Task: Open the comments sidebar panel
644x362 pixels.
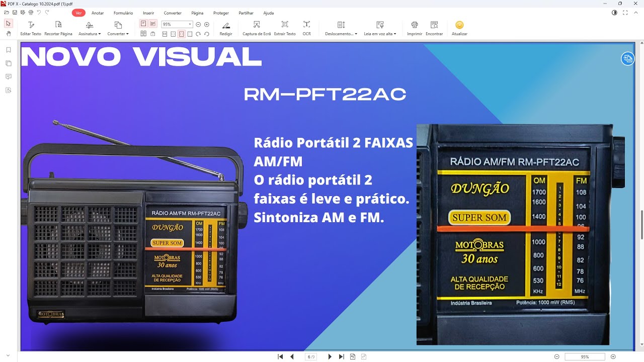Action: coord(8,76)
